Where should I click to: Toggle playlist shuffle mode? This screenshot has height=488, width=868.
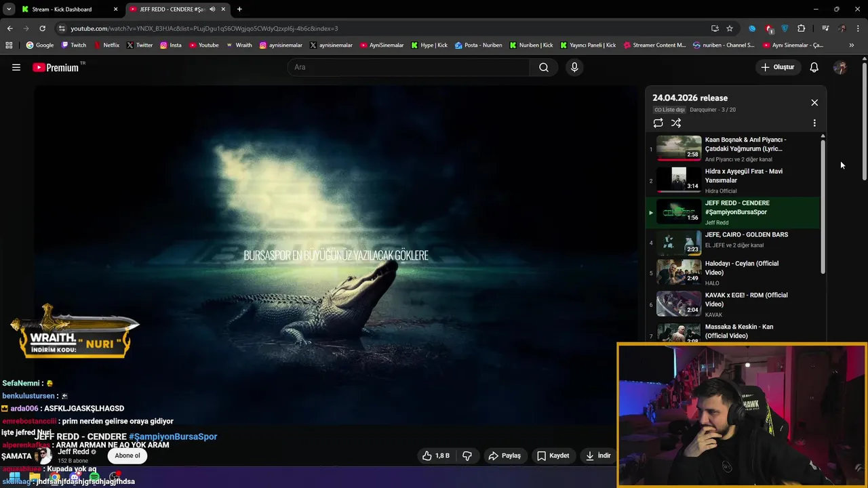pos(676,123)
